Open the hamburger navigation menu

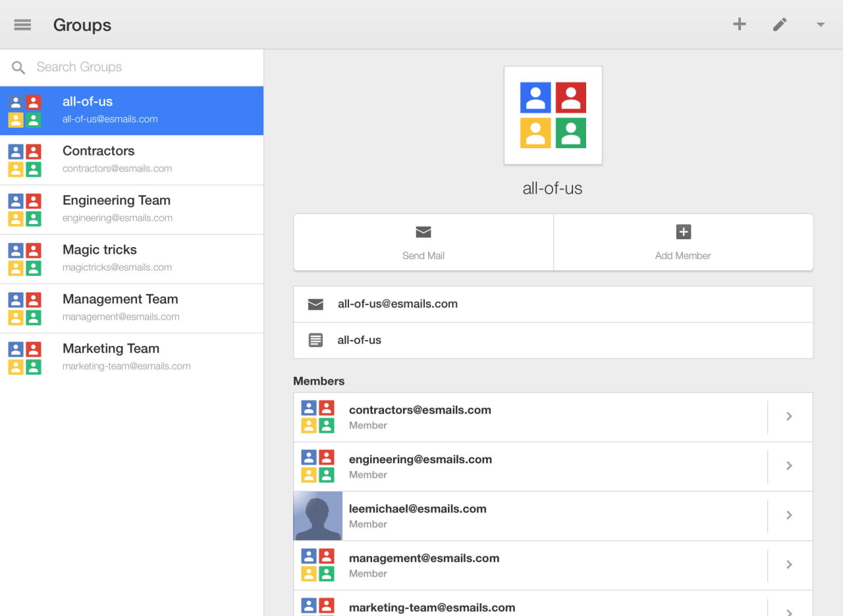22,25
